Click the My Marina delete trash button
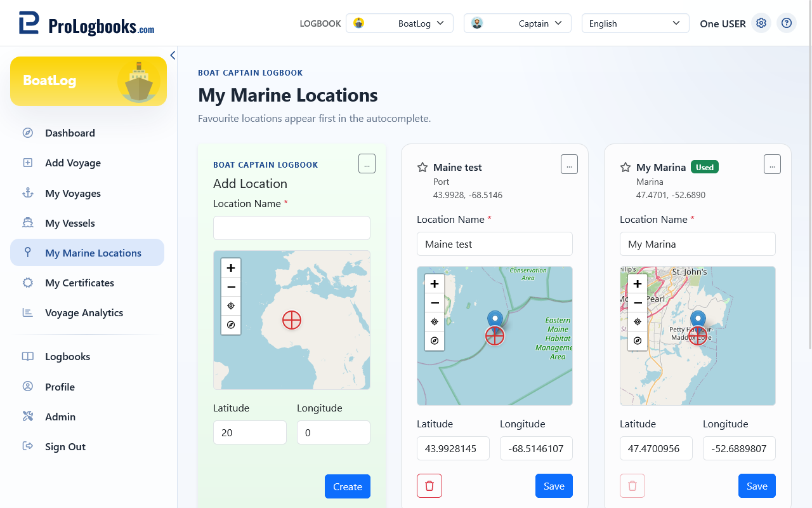The width and height of the screenshot is (812, 508). (632, 486)
